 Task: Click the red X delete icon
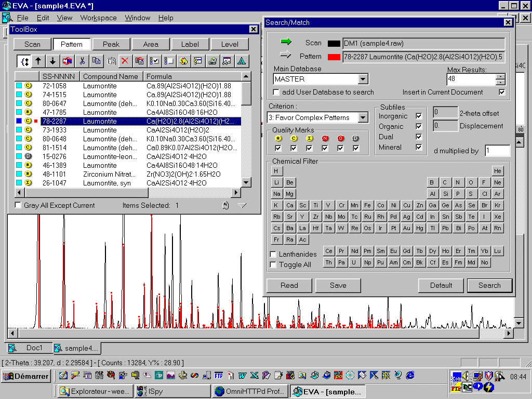click(125, 61)
